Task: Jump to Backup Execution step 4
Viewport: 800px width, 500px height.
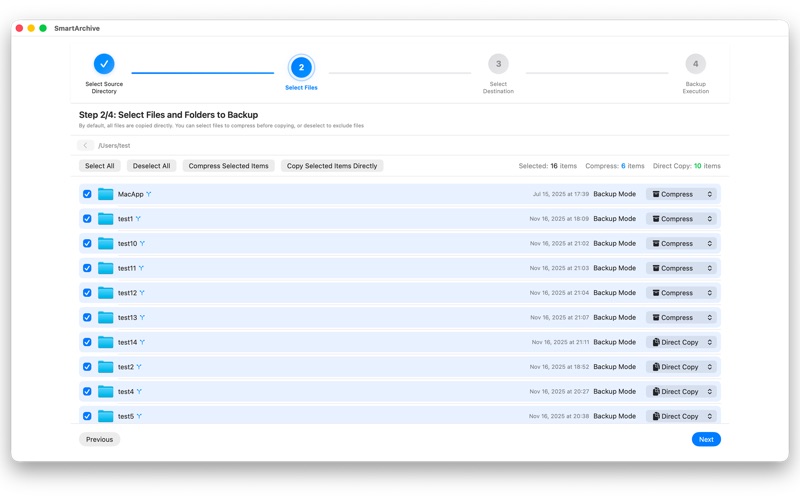Action: pos(695,64)
